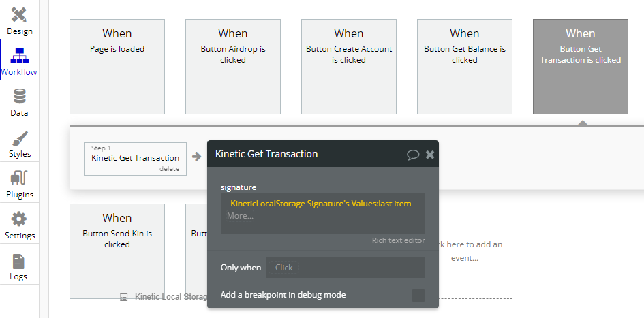Open the Design tab icon

(19, 15)
